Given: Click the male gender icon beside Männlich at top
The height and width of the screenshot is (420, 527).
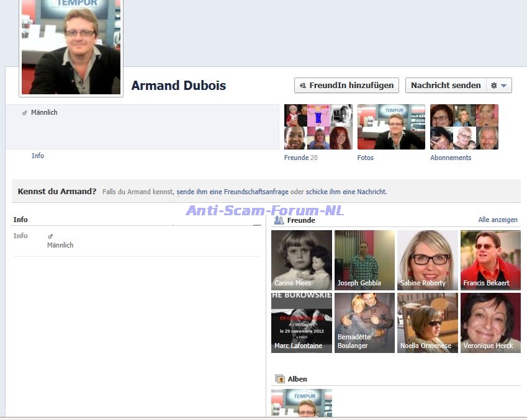Looking at the screenshot, I should (25, 113).
